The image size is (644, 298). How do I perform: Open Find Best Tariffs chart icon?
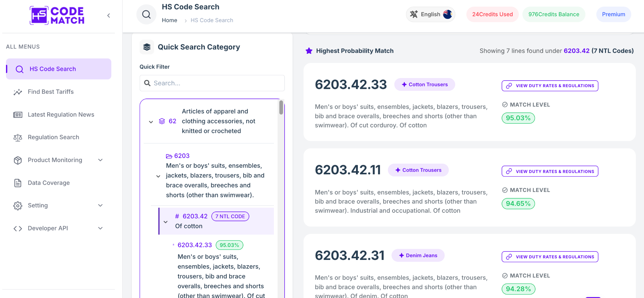(18, 92)
